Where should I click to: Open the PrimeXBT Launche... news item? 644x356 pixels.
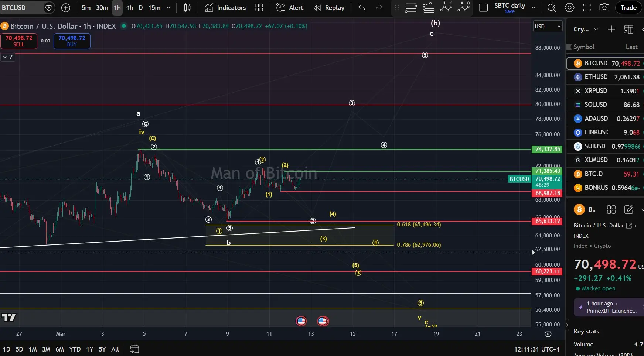tap(609, 307)
